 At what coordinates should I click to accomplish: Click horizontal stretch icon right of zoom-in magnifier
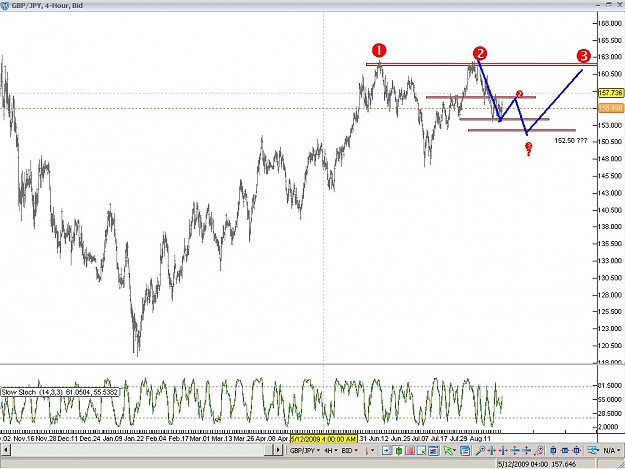point(491,451)
